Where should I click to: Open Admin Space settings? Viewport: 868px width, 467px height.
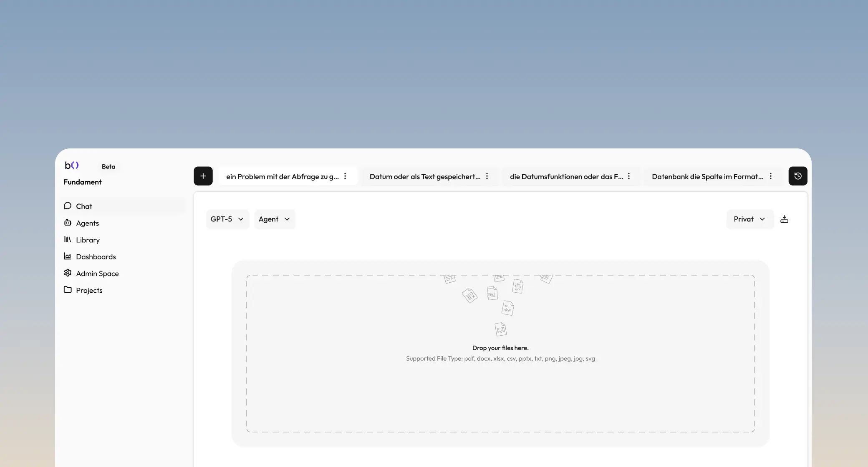coord(97,274)
